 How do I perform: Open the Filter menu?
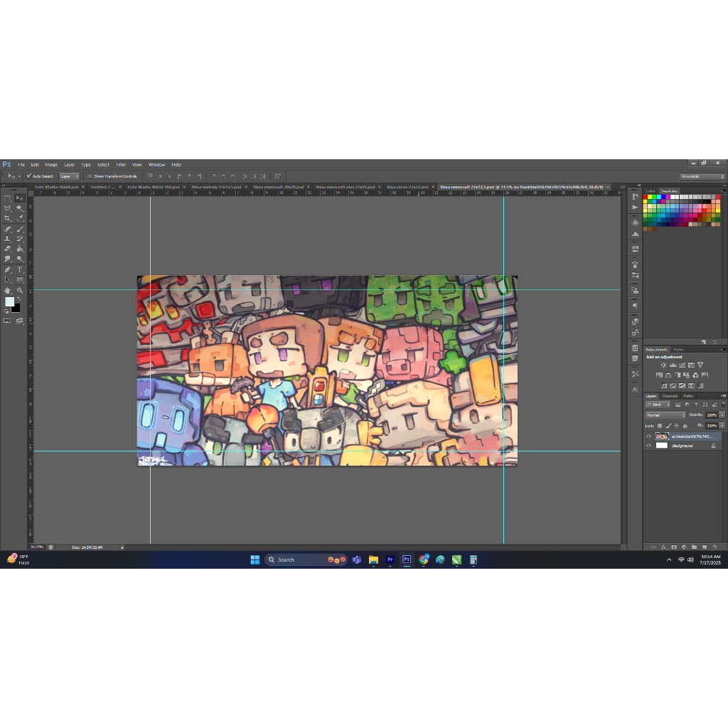pos(121,164)
